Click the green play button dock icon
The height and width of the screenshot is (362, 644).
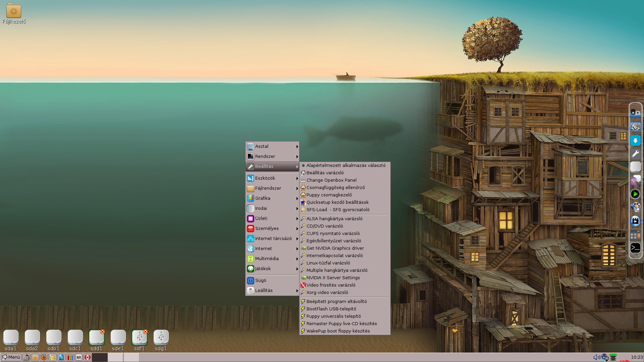pyautogui.click(x=635, y=194)
